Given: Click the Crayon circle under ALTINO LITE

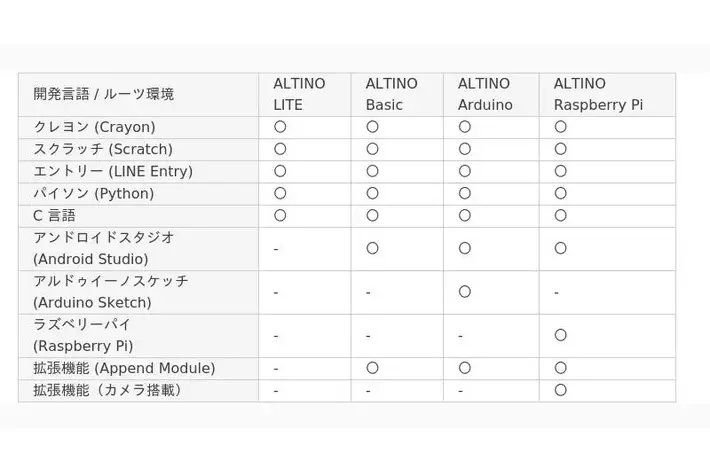Looking at the screenshot, I should 280,127.
